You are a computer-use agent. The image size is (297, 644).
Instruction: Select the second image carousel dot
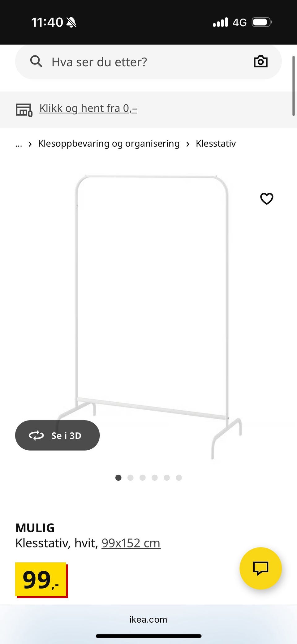point(130,478)
